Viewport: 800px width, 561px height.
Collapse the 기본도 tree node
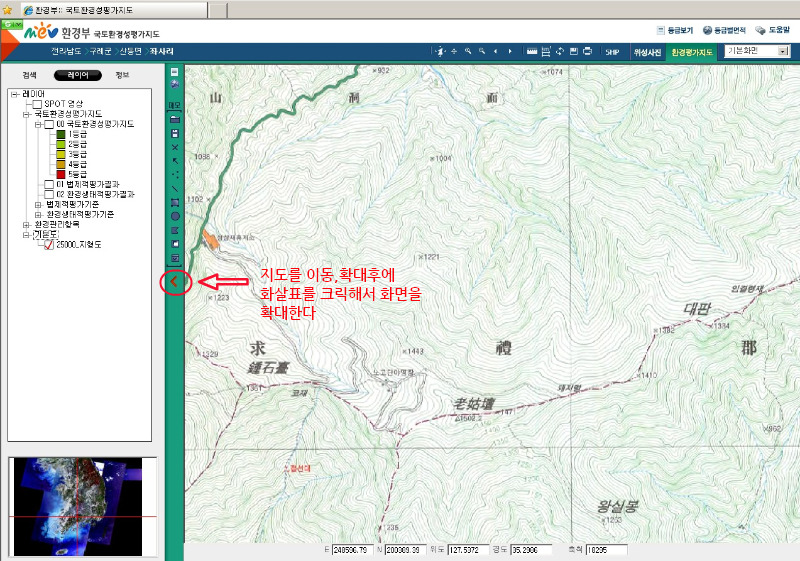coord(26,235)
